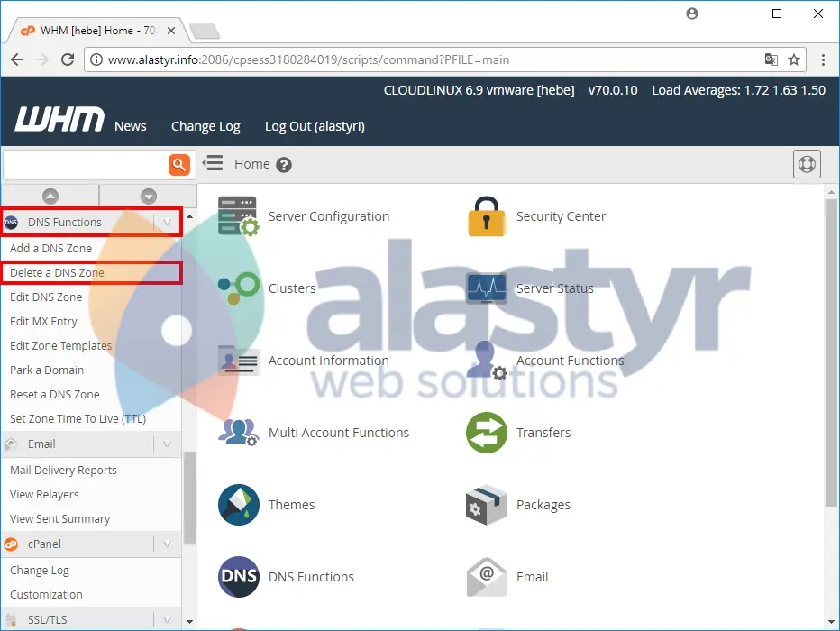The height and width of the screenshot is (631, 840).
Task: Open the News link in header
Action: pos(130,126)
